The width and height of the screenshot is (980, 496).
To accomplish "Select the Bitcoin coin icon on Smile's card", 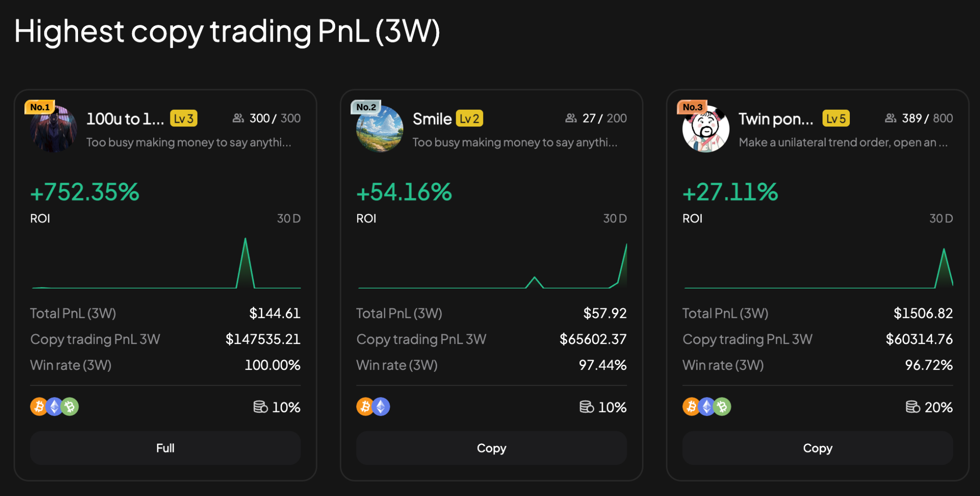I will coord(365,406).
